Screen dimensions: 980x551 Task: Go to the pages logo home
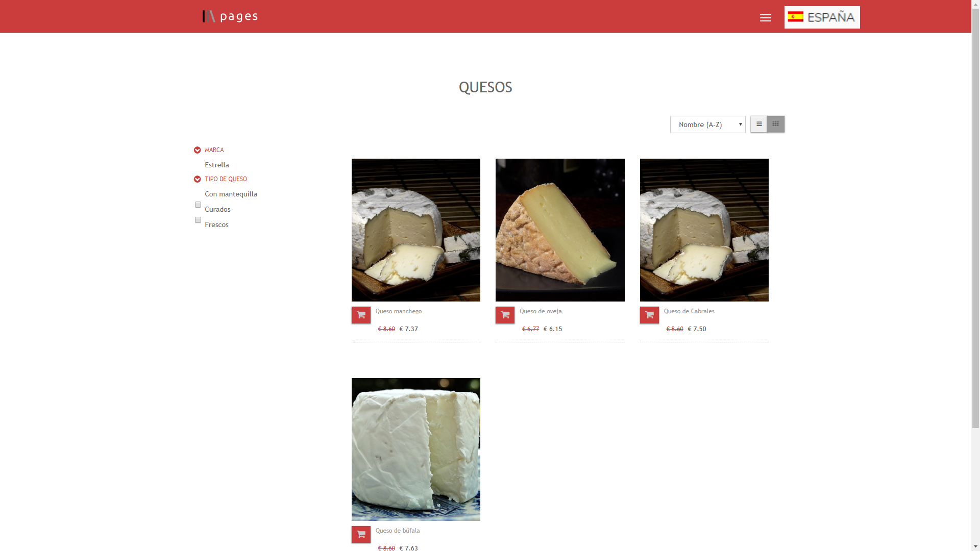click(x=230, y=16)
